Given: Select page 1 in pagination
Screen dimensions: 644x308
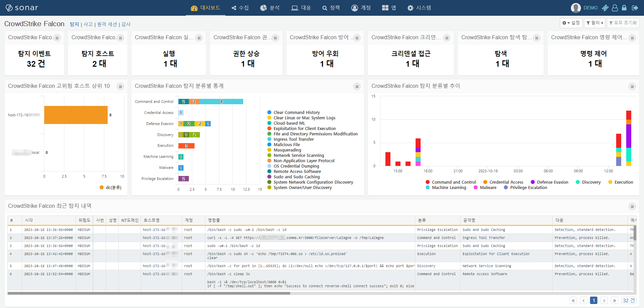Looking at the screenshot, I should tap(594, 300).
